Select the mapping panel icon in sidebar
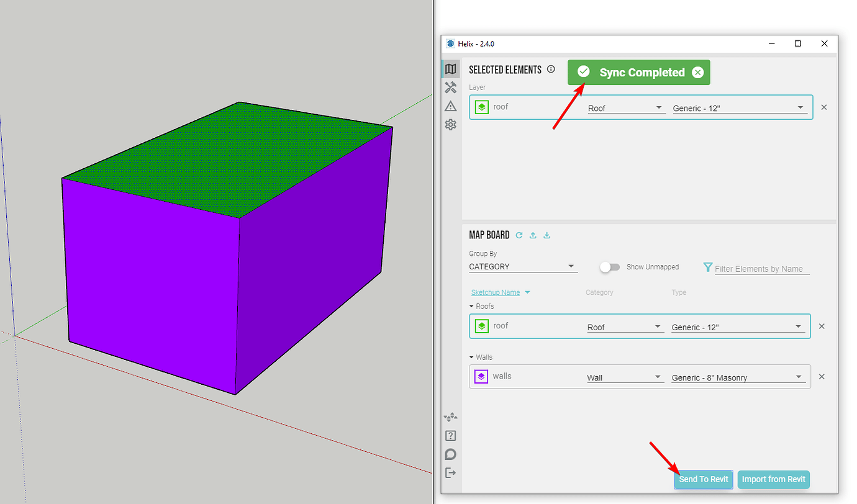The height and width of the screenshot is (504, 857). pos(450,69)
